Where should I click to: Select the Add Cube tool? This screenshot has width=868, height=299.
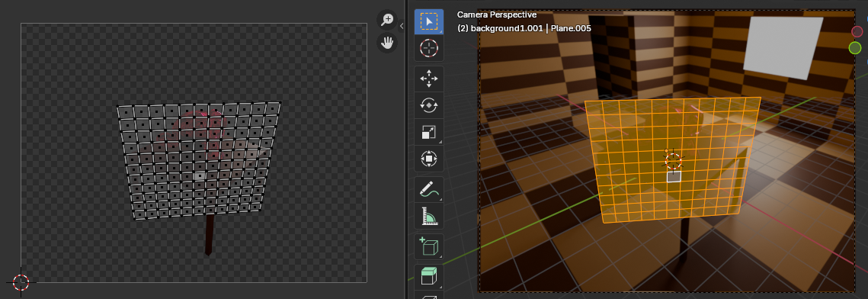pos(429,246)
